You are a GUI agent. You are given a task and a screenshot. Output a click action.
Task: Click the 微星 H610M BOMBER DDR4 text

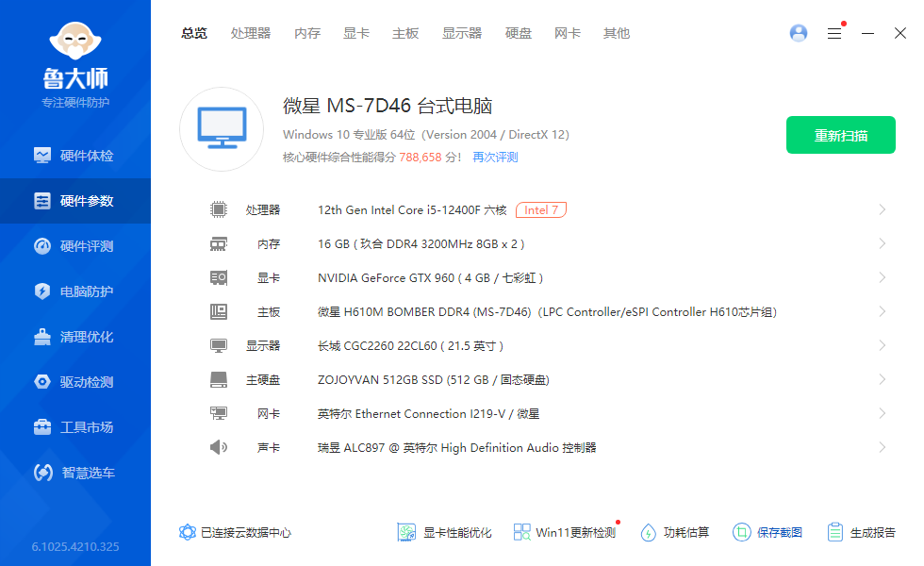[547, 312]
